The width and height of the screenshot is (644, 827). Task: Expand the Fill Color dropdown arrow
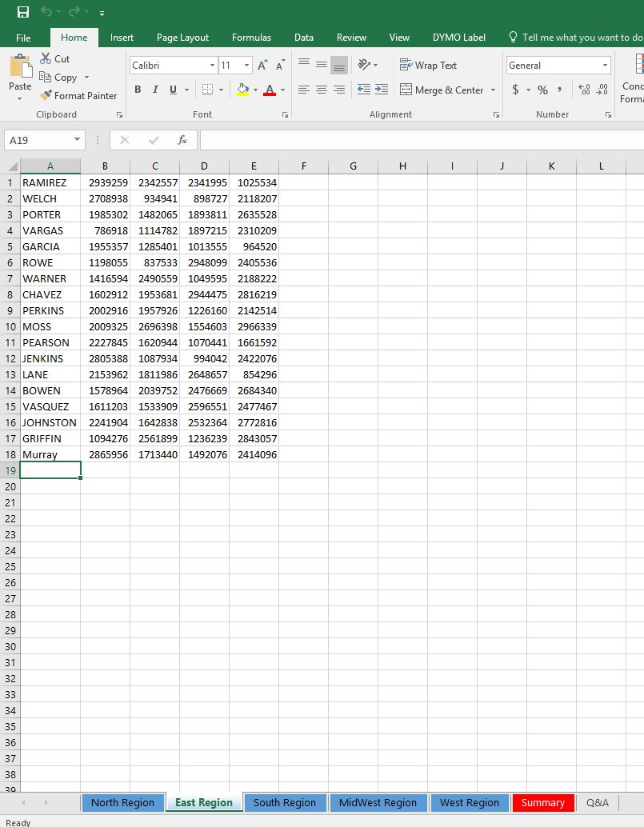(256, 90)
